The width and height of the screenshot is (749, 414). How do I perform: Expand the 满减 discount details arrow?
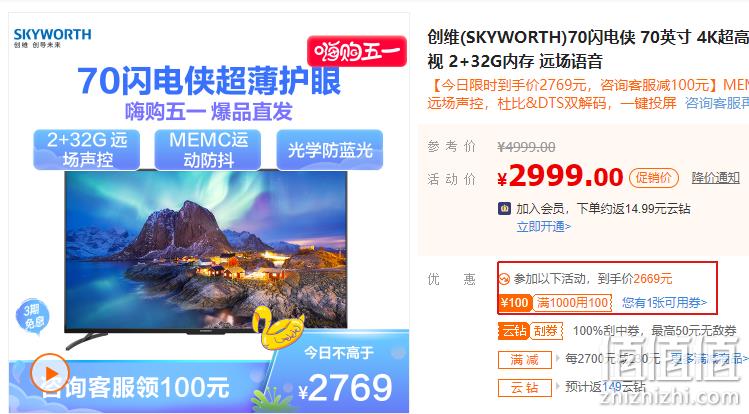tap(557, 358)
